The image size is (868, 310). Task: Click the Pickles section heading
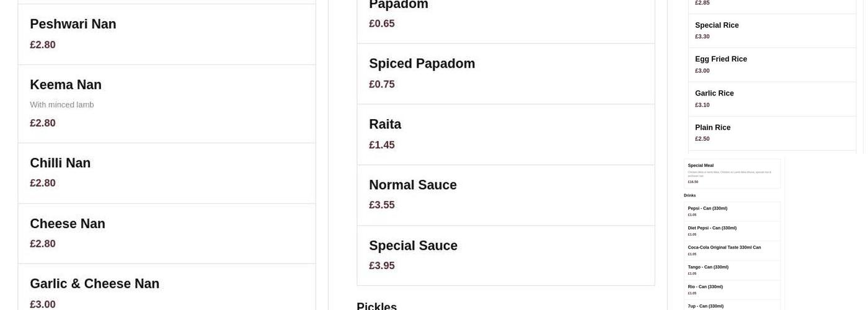pyautogui.click(x=376, y=306)
